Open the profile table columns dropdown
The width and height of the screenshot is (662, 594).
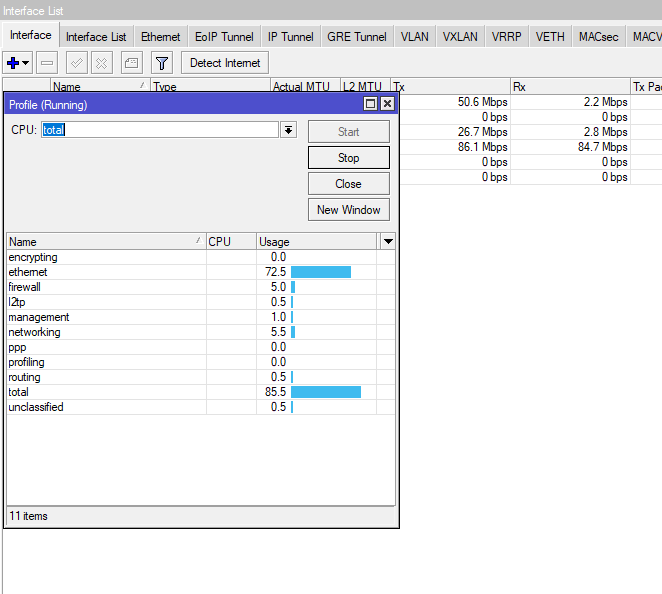tap(388, 242)
